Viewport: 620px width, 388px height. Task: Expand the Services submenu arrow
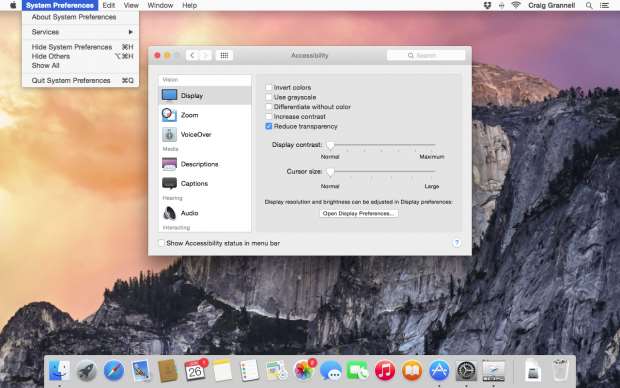point(130,32)
